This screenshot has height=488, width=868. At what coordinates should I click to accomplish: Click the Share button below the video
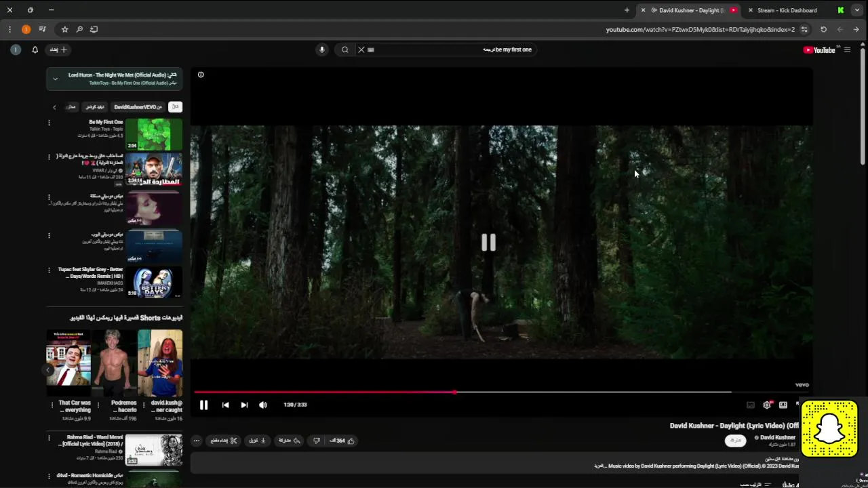point(290,441)
